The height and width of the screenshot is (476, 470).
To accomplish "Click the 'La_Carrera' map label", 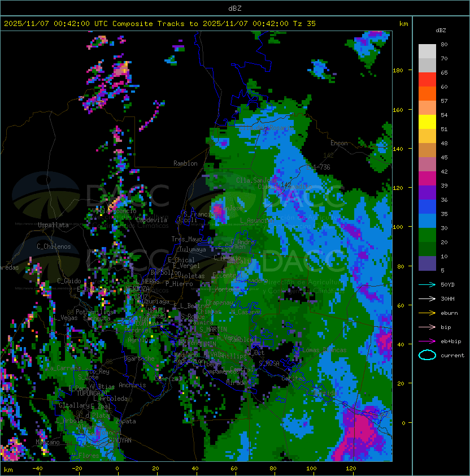I will [63, 368].
